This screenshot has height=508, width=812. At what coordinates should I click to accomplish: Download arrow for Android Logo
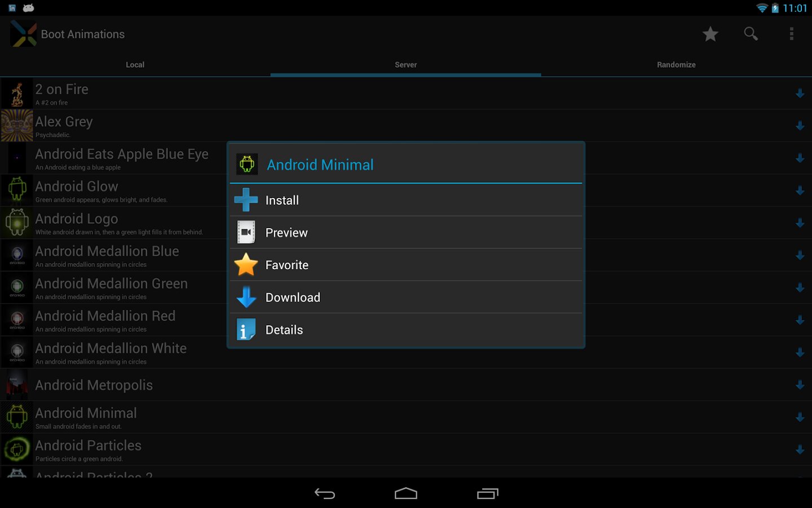800,223
